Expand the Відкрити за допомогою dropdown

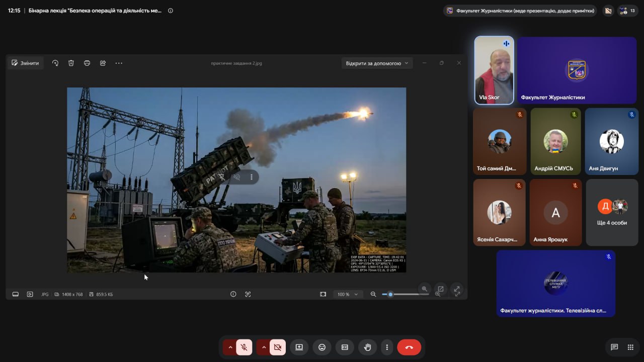coord(377,63)
